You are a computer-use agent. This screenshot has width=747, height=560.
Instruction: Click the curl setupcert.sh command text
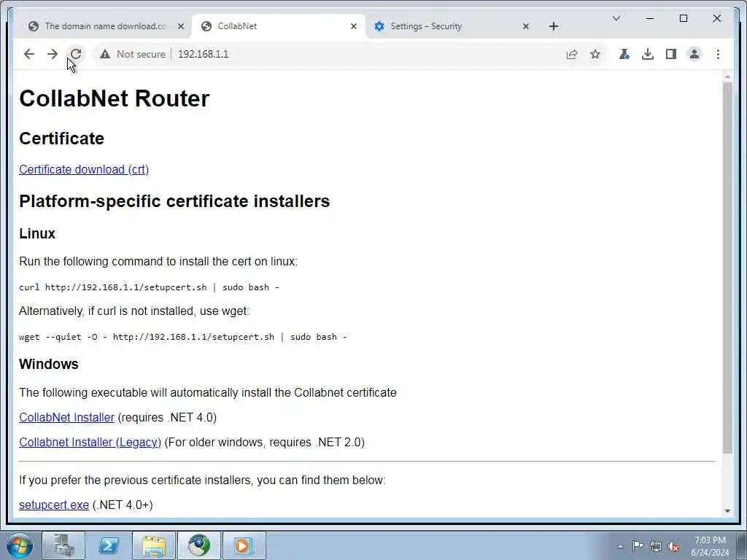[149, 287]
